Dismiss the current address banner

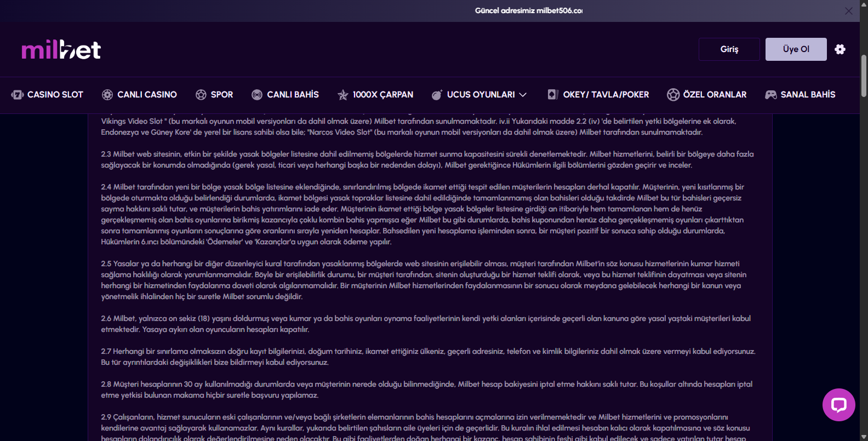click(849, 11)
